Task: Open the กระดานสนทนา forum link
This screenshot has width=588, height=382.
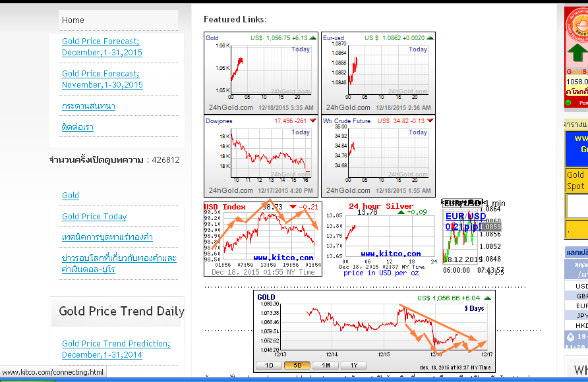Action: coord(88,106)
